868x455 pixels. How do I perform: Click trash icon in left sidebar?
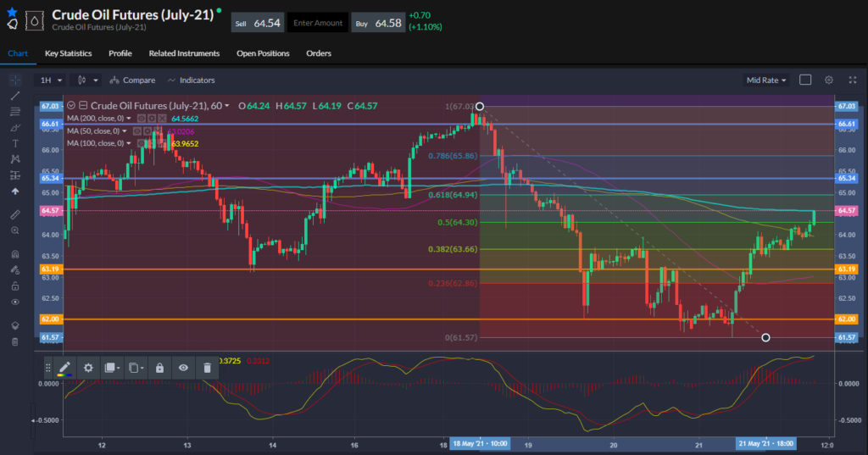[x=14, y=341]
